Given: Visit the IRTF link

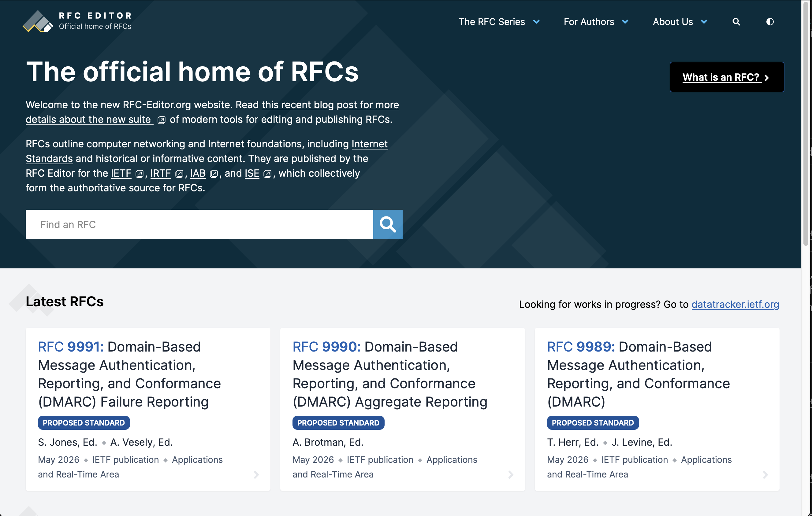Looking at the screenshot, I should point(161,173).
